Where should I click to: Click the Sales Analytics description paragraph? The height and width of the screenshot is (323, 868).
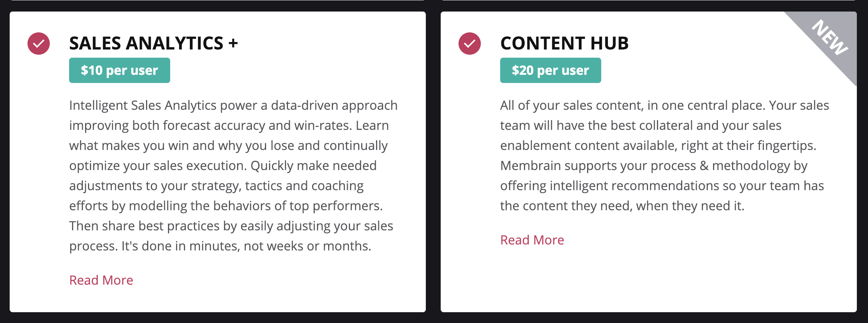(233, 176)
